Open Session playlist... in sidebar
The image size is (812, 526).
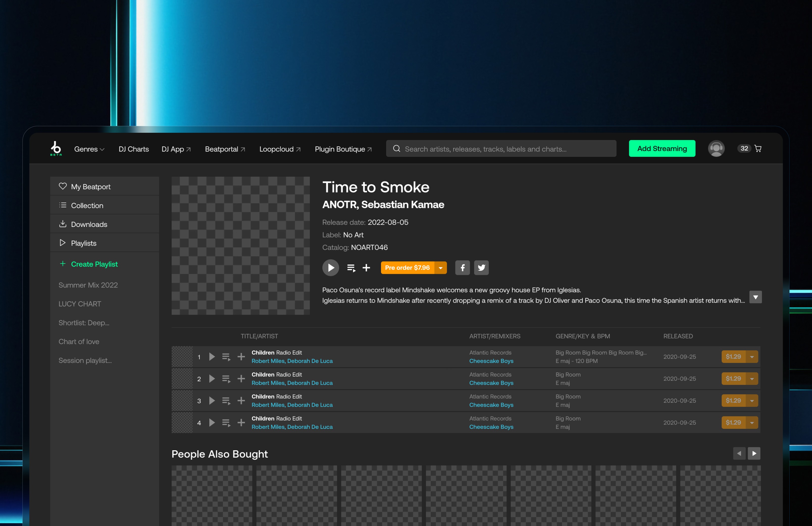(85, 361)
